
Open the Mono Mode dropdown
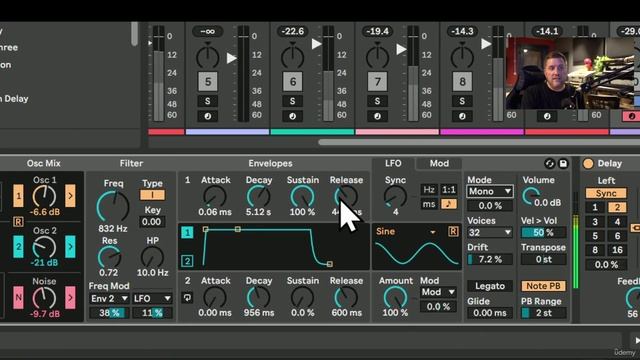489,191
